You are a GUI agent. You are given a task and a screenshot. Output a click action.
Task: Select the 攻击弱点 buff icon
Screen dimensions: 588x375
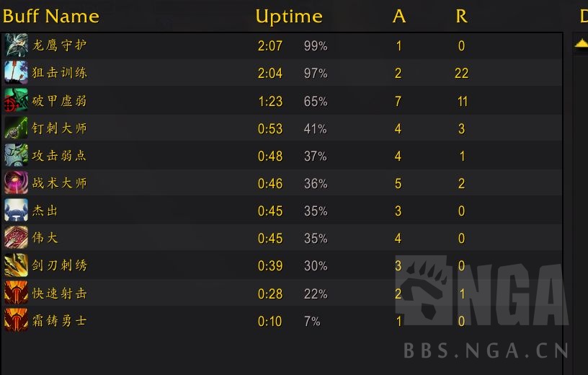(16, 156)
